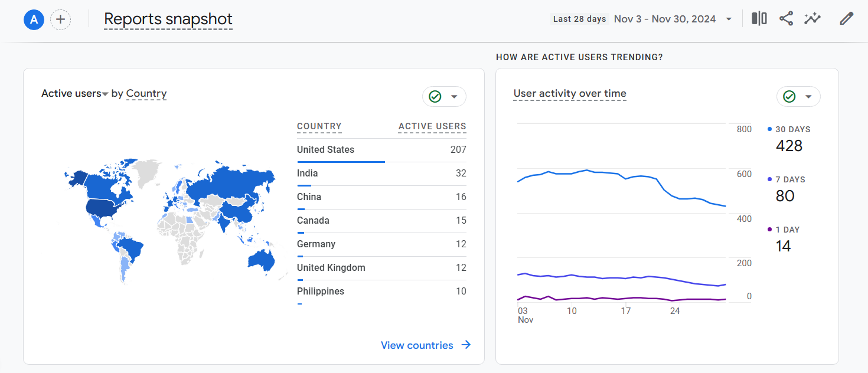
Task: Expand the caret menu on the user activity card
Action: click(808, 97)
